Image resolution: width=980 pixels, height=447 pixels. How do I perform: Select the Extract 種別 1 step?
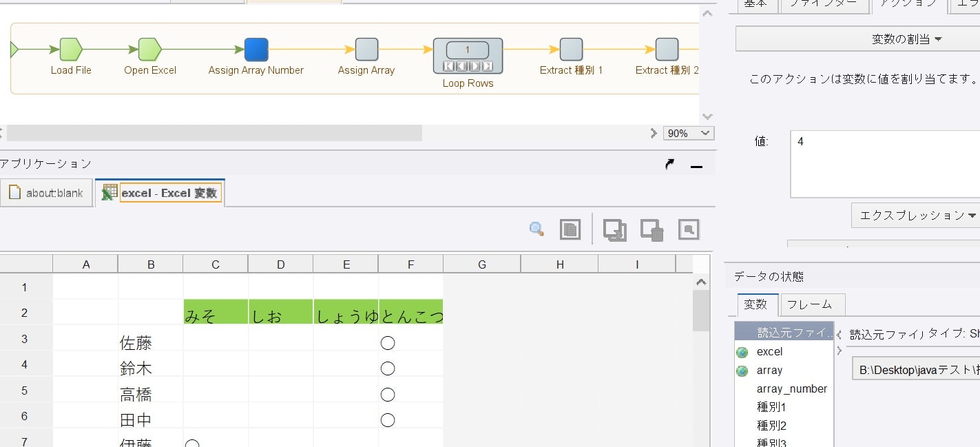tap(571, 50)
